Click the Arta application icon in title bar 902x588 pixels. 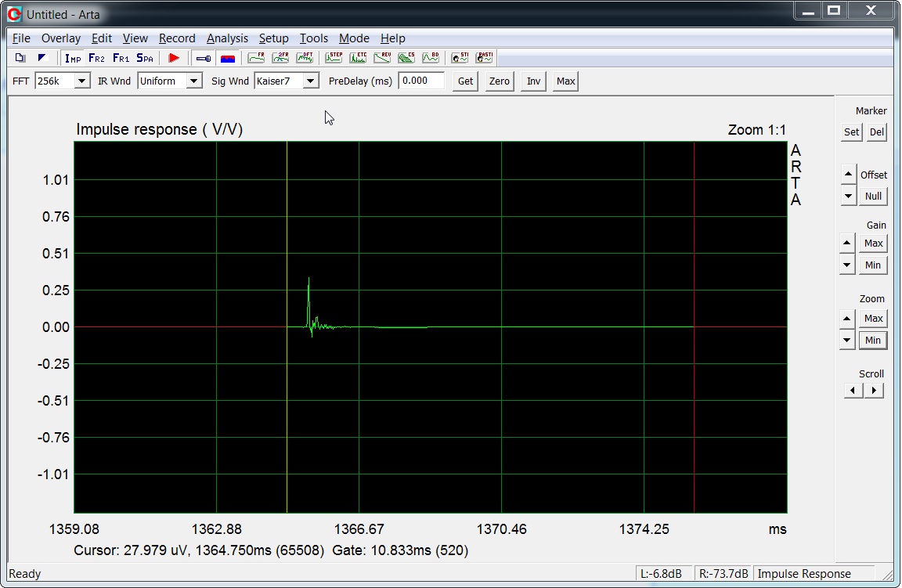pos(14,14)
